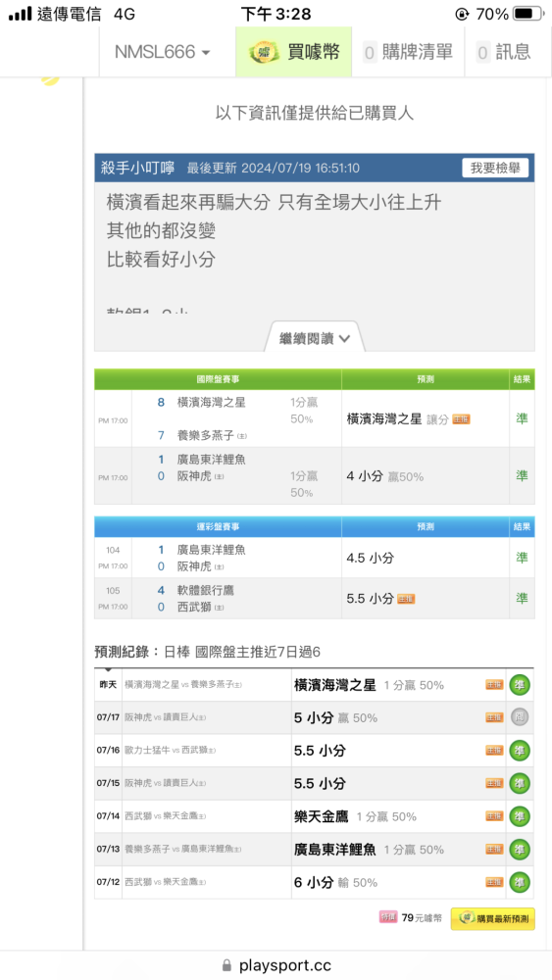
Task: Click 主推 badge next to 5.5 小分 in 運彩盤
Action: (x=406, y=599)
